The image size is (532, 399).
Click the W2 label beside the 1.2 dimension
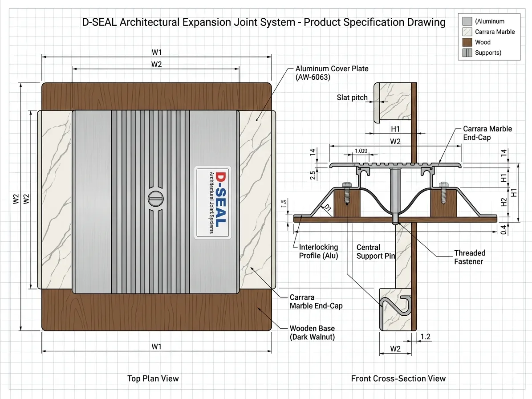click(x=395, y=349)
